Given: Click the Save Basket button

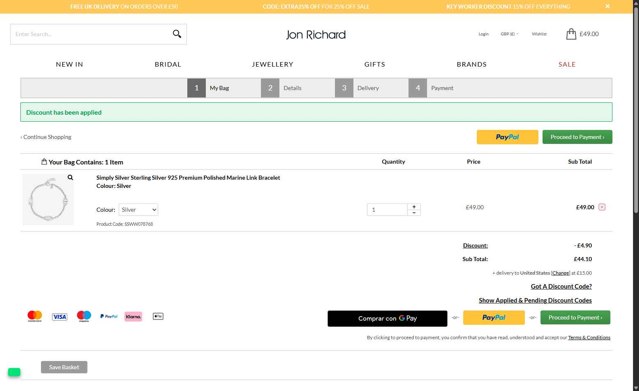Looking at the screenshot, I should click(64, 367).
